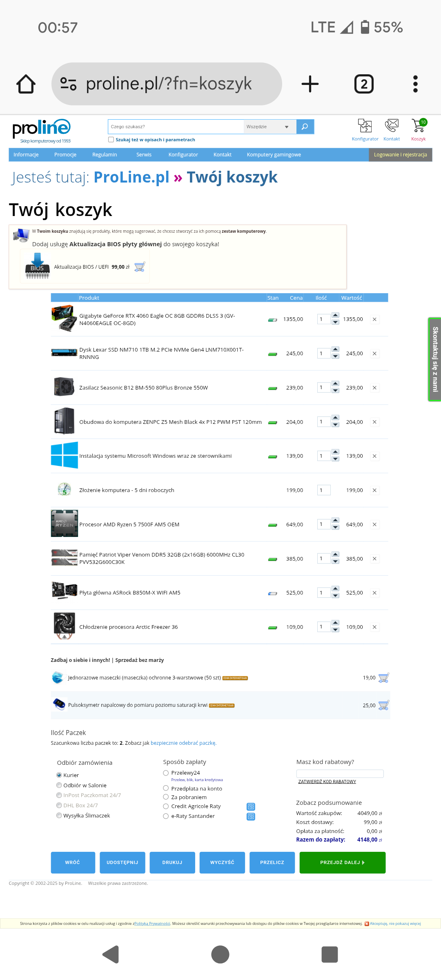The width and height of the screenshot is (441, 980).
Task: Open the Promocje menu item
Action: (x=65, y=155)
